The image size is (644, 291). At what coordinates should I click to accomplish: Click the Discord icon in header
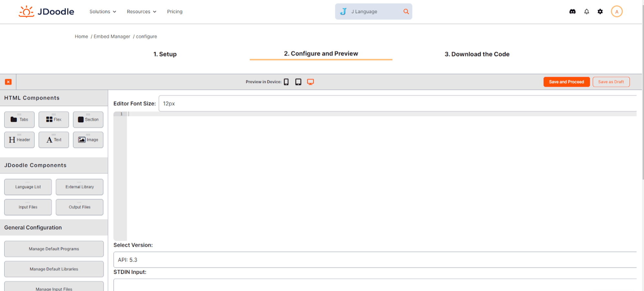[x=572, y=12]
